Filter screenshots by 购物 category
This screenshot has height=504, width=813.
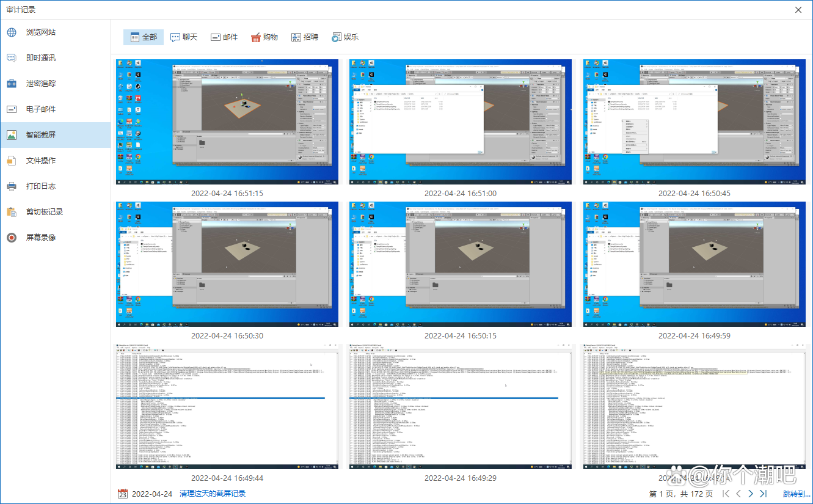click(264, 37)
